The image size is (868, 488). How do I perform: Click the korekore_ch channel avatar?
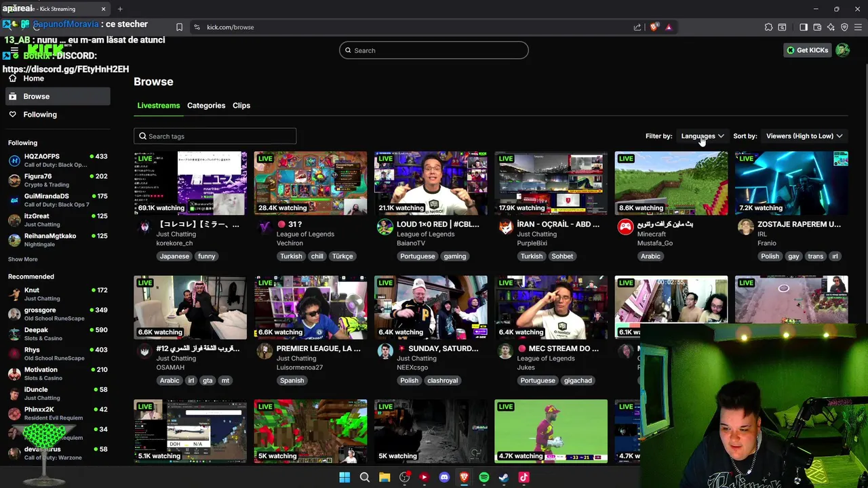tap(144, 227)
